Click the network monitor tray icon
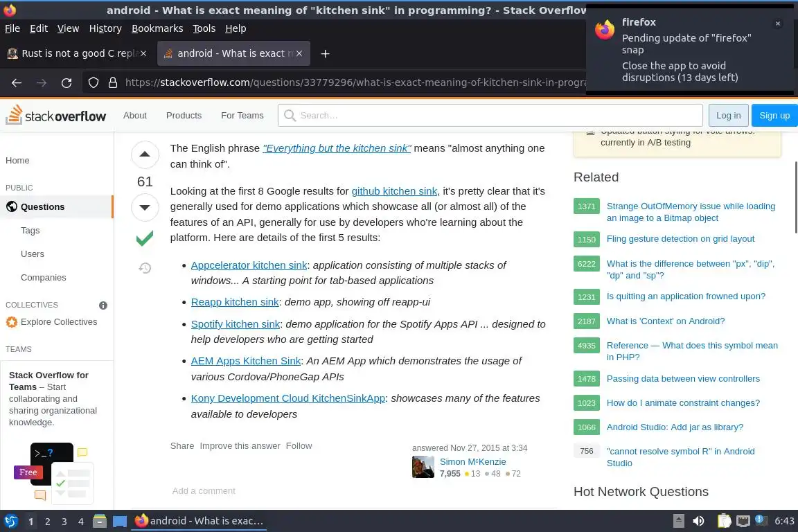Screen dimensions: 798x532 (x=743, y=521)
